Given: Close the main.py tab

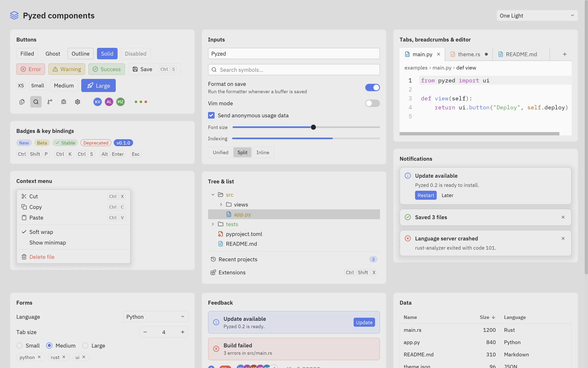Looking at the screenshot, I should point(439,54).
